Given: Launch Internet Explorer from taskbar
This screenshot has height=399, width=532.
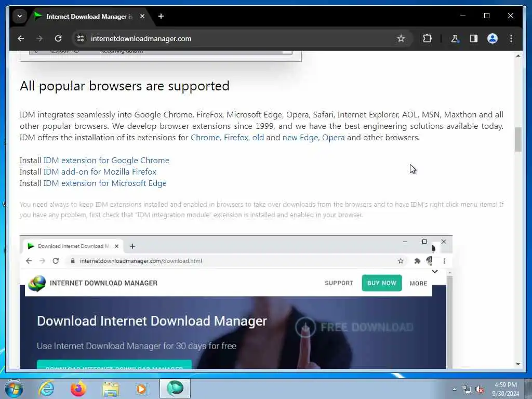Looking at the screenshot, I should tap(46, 389).
